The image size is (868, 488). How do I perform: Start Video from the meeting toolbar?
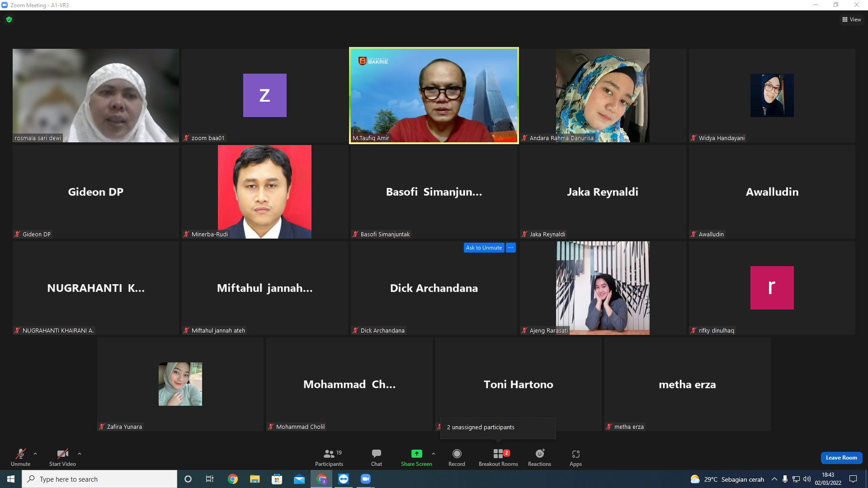coord(62,457)
